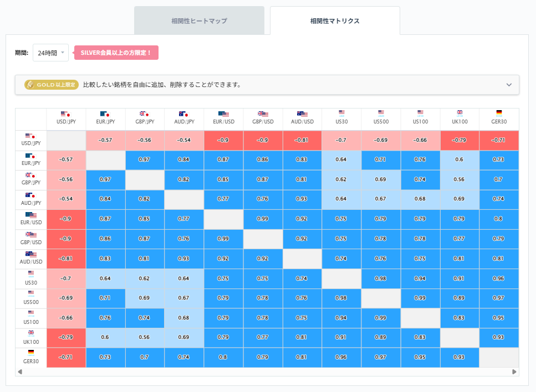
Task: Click the GBP/USD flag icons in column header
Action: 262,115
